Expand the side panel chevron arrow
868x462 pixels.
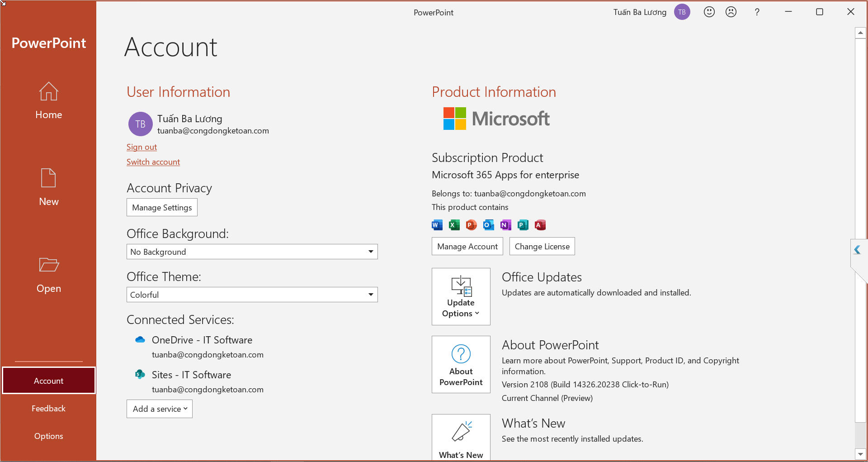857,250
